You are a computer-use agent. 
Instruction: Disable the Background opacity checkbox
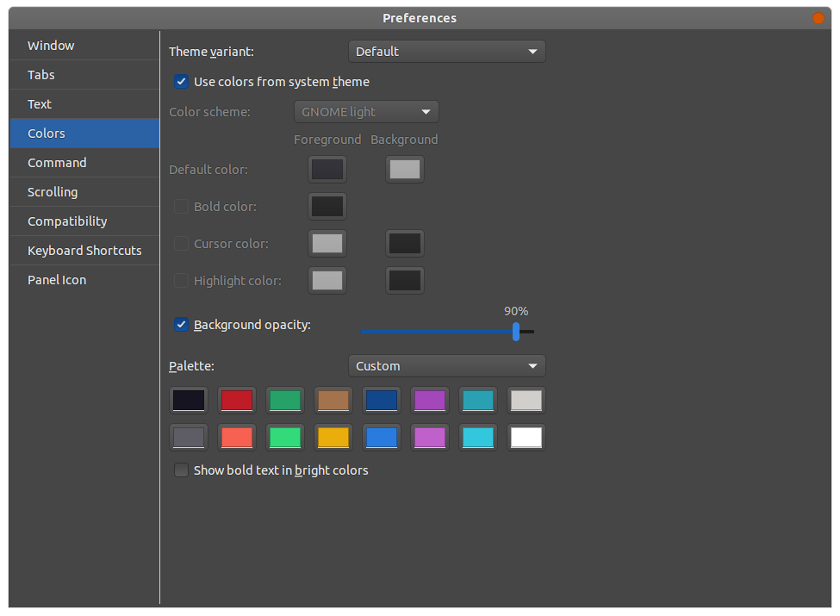click(181, 325)
